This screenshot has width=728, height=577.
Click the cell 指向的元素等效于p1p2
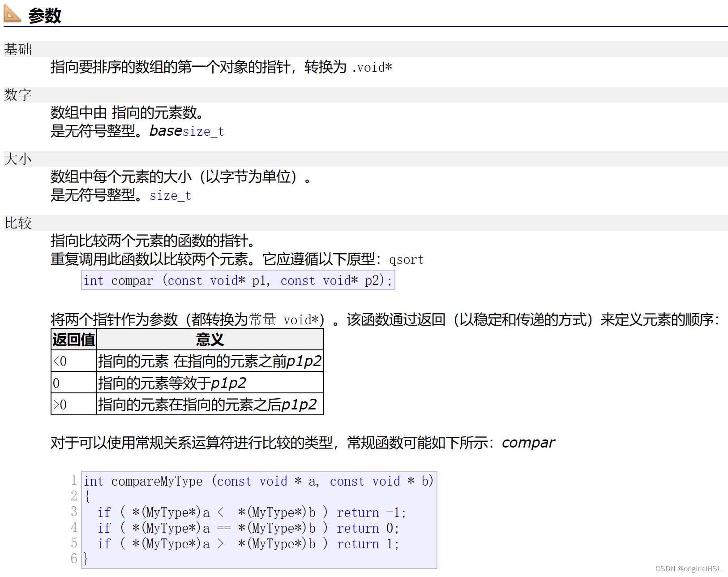click(210, 383)
